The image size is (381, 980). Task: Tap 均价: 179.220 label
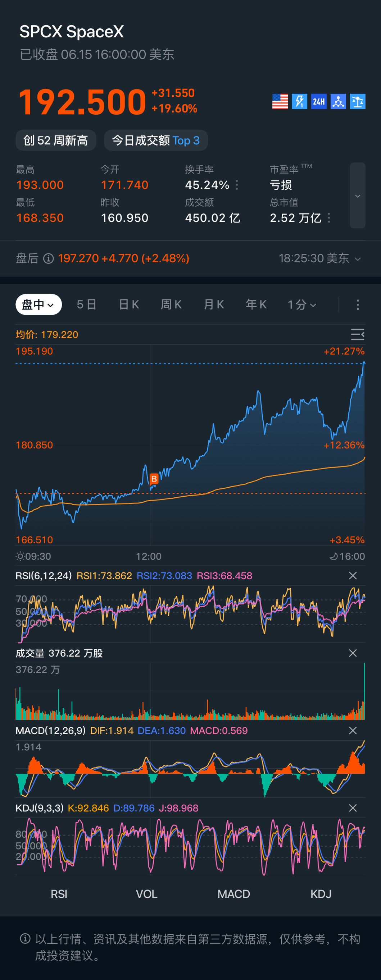click(x=47, y=335)
